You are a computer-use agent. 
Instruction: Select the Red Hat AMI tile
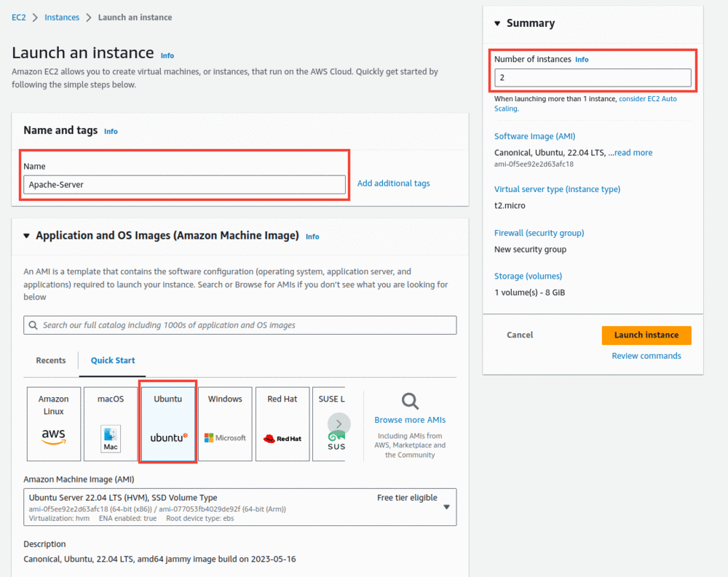(x=282, y=423)
